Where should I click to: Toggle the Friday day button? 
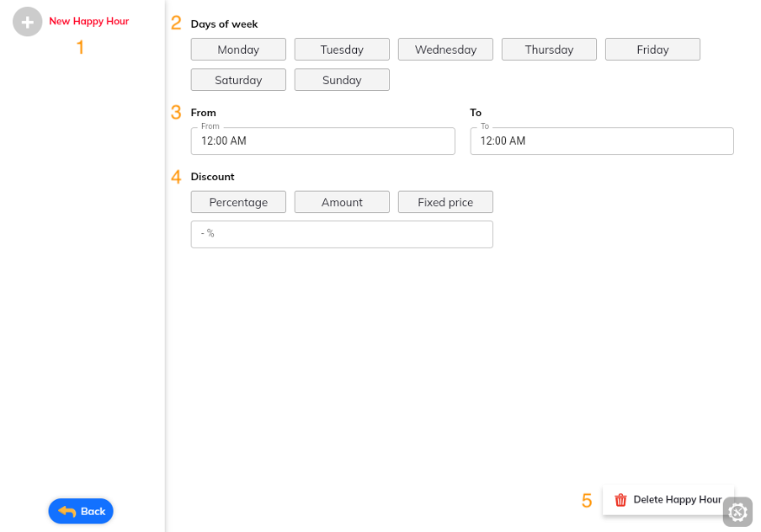pos(652,50)
